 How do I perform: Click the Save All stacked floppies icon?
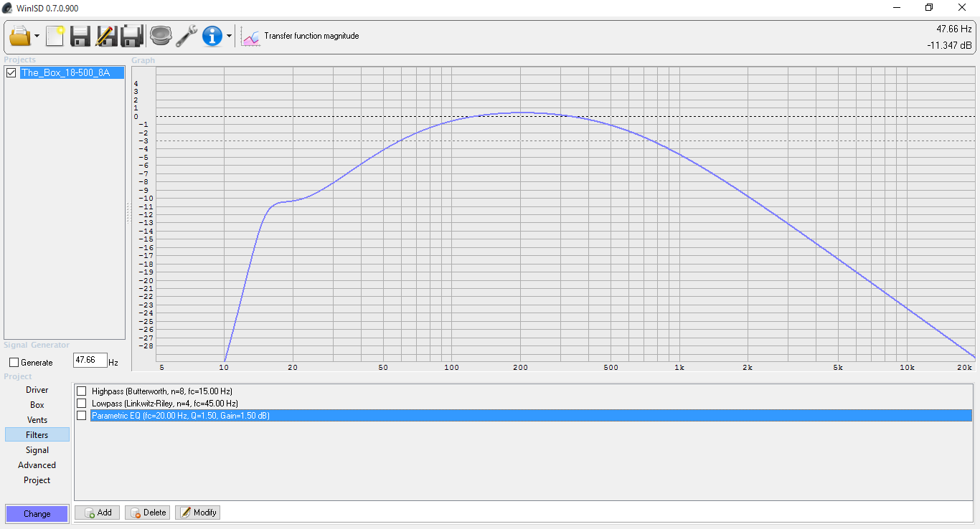tap(132, 35)
